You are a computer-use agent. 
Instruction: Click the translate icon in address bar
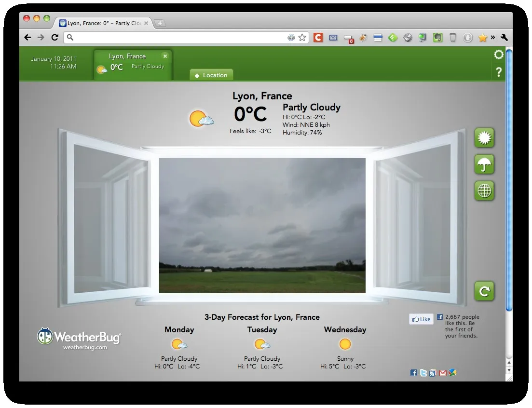(x=291, y=38)
